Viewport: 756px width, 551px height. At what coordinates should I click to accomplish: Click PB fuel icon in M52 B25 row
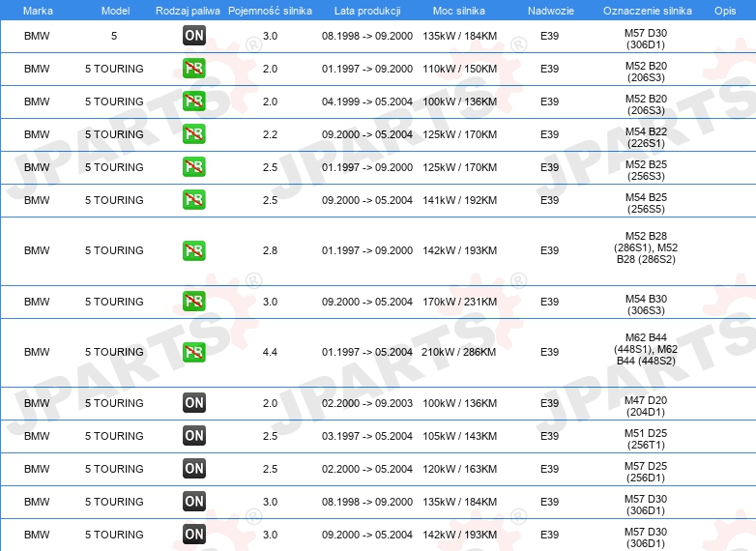194,166
